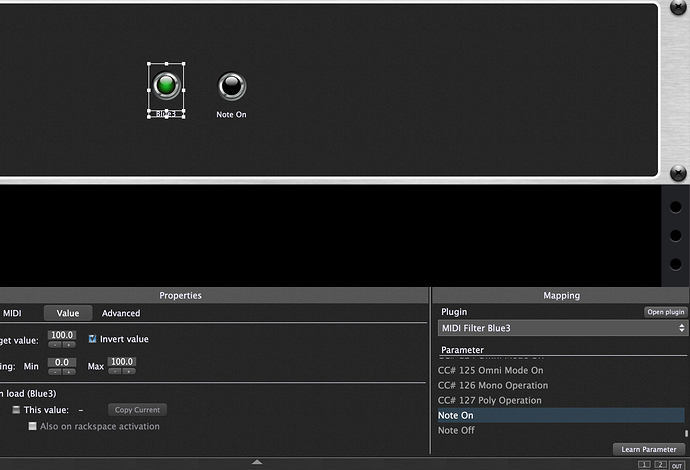
Task: Decrease the Min value with minus
Action: 55,372
